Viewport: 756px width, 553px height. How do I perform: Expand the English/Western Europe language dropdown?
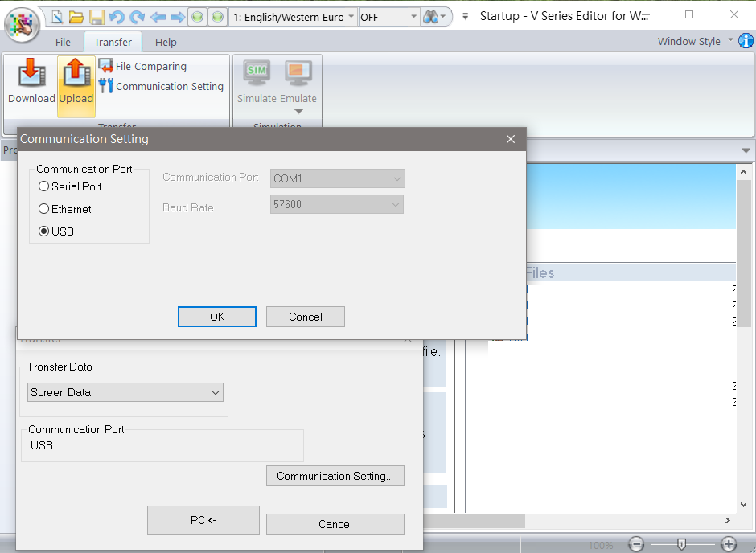pos(294,17)
